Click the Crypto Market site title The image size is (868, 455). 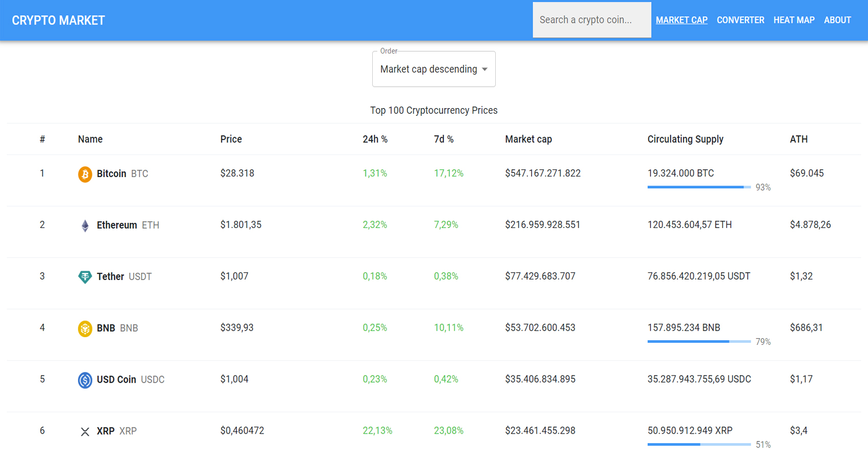pyautogui.click(x=58, y=20)
